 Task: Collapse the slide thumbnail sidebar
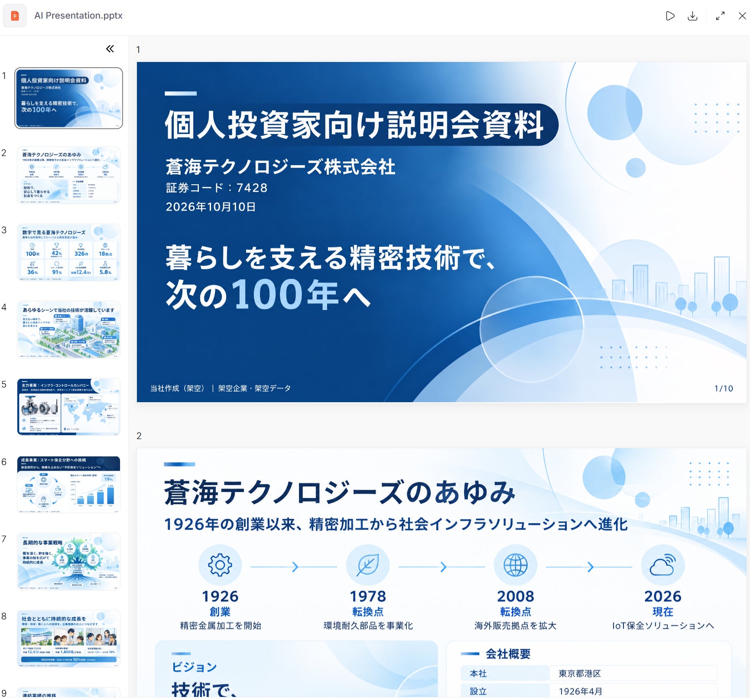(110, 49)
